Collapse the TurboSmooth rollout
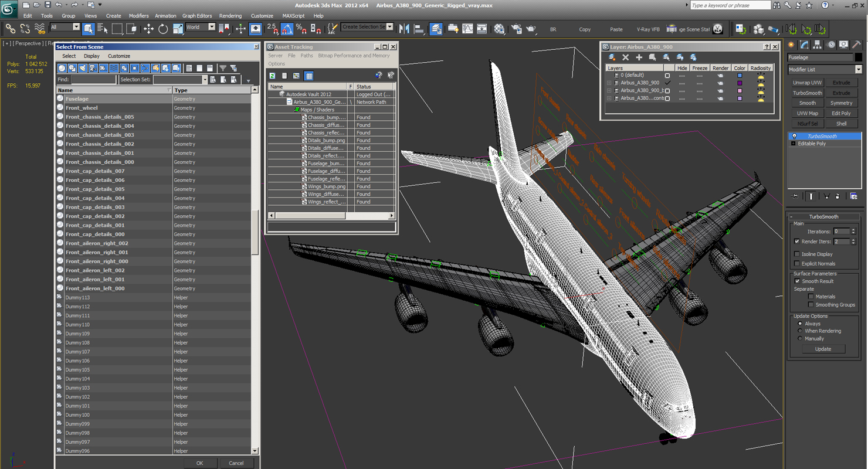 791,216
